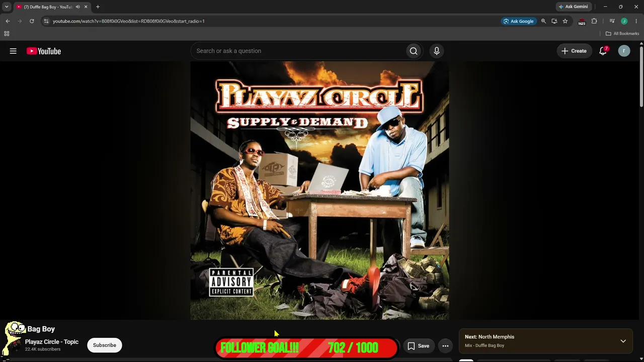The width and height of the screenshot is (644, 362).
Task: Click the Follower Goal 702 / 1000 bar
Action: [306, 347]
